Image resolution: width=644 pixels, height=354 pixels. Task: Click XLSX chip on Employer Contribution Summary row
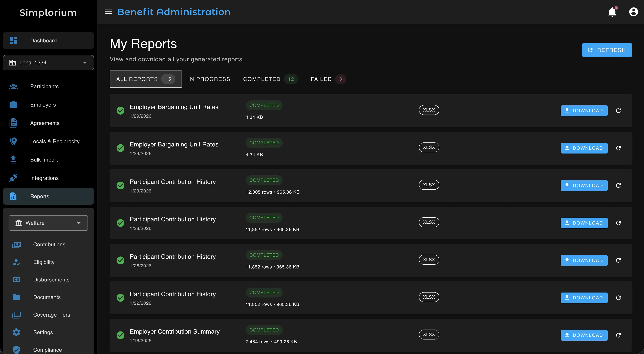click(429, 335)
